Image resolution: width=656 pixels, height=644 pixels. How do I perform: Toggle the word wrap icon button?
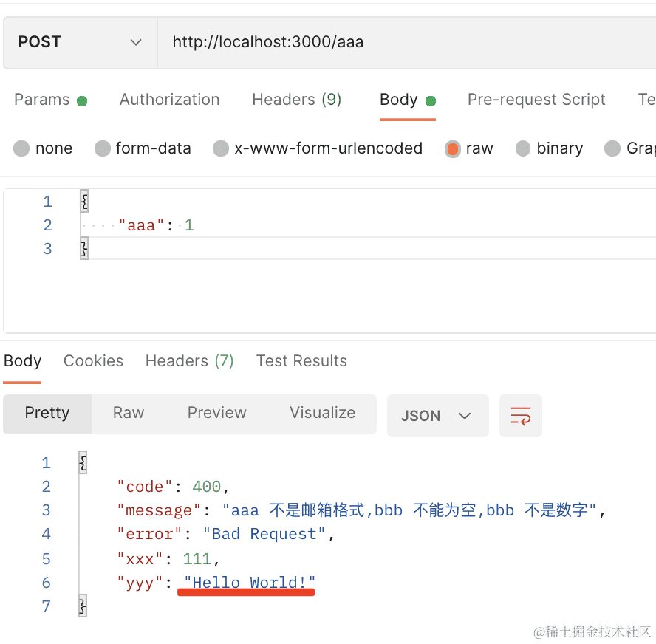521,416
